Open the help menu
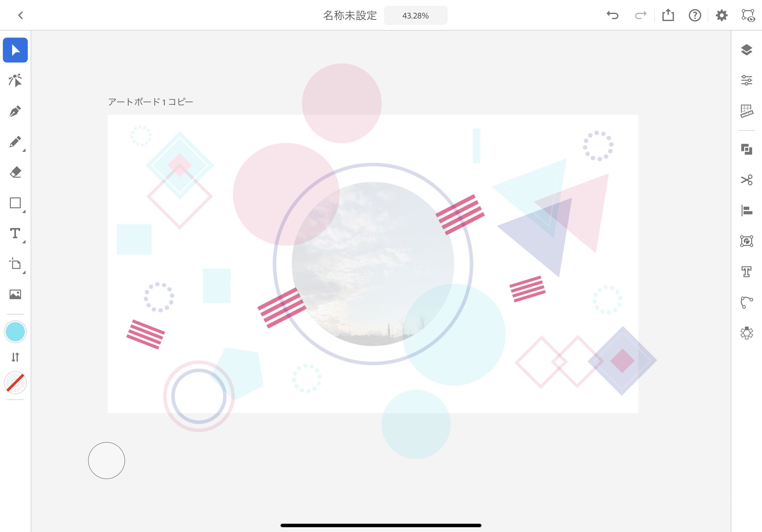This screenshot has width=762, height=532. pos(695,15)
